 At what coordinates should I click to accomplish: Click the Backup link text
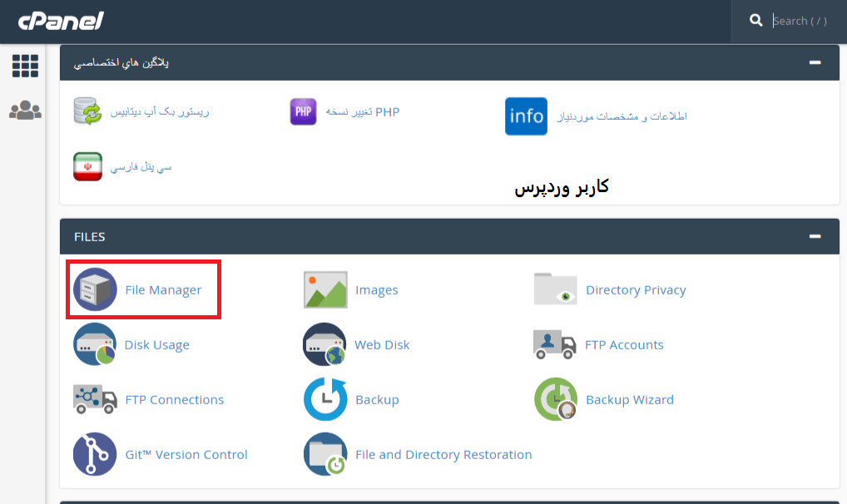click(x=377, y=400)
